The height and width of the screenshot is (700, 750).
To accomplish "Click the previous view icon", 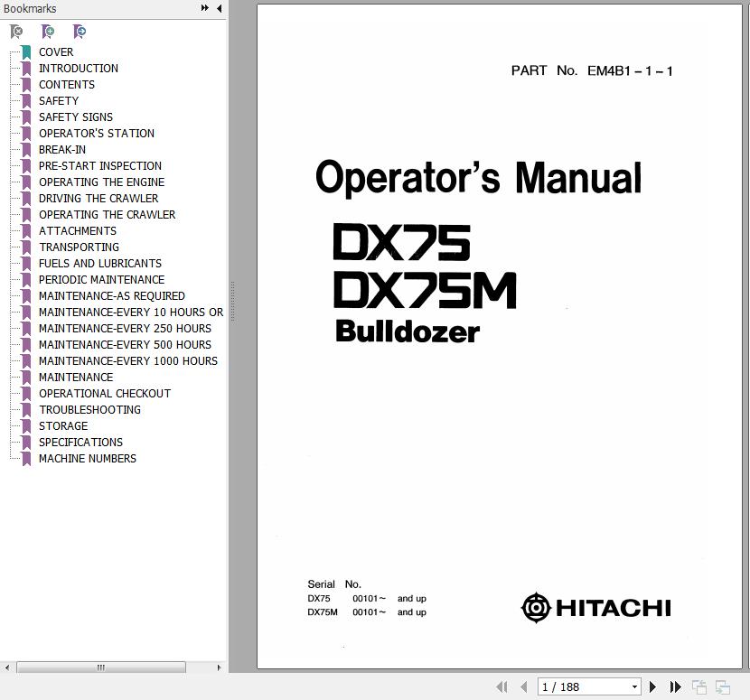I will click(x=699, y=687).
